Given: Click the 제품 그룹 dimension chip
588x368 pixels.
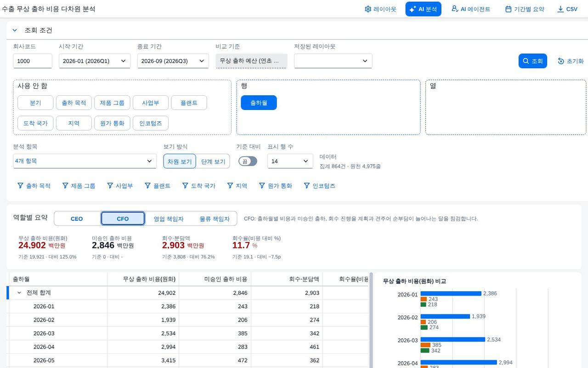Looking at the screenshot, I should point(112,103).
